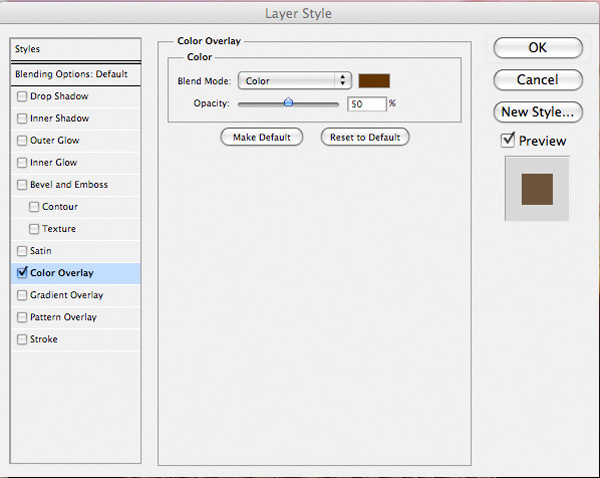Check the Contour checkbox

click(34, 207)
